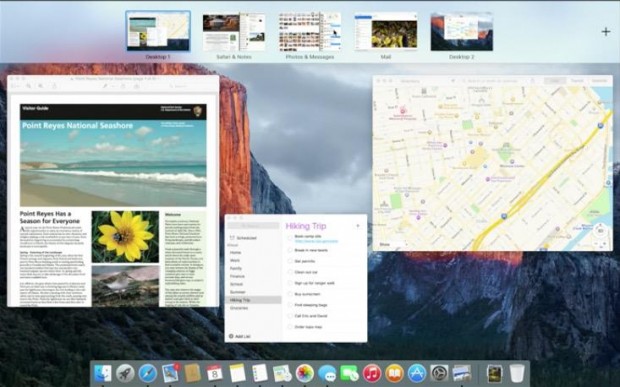Select Family list in Reminders sidebar
Screen dimensions: 620x387
point(253,268)
